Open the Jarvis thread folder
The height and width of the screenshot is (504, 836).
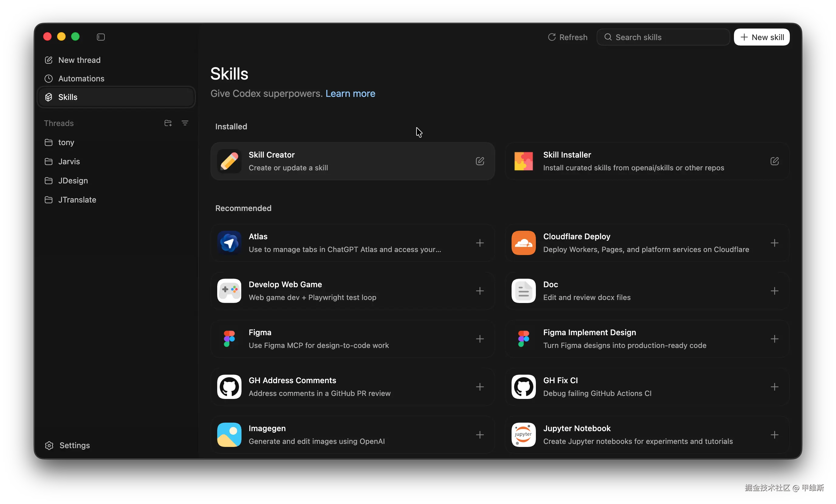click(x=69, y=162)
